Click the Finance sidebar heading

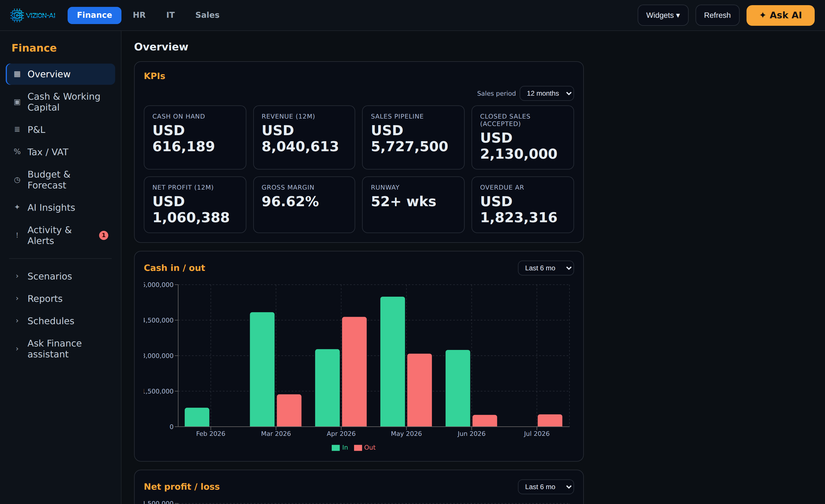pyautogui.click(x=34, y=48)
